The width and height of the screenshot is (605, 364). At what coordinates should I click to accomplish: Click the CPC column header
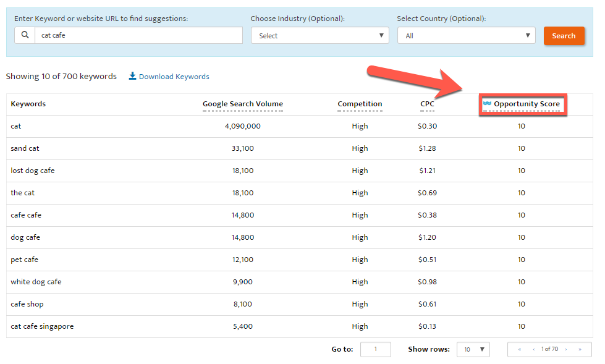(427, 104)
